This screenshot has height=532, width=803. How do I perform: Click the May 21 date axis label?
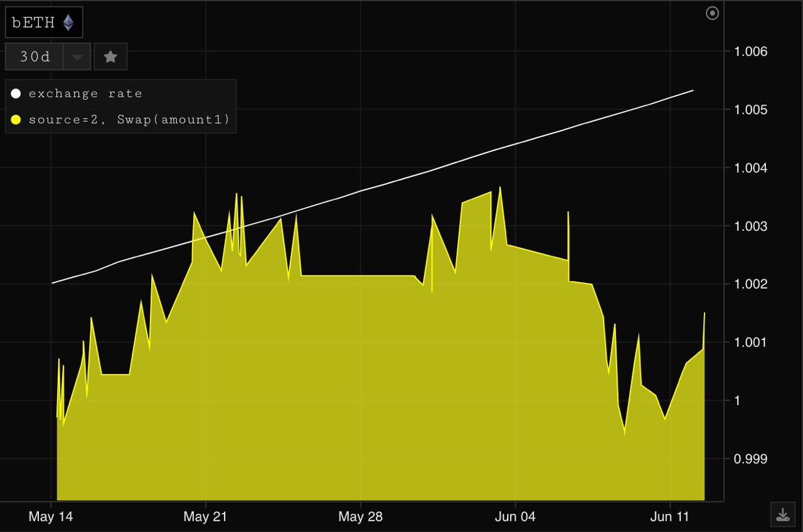[x=206, y=517]
